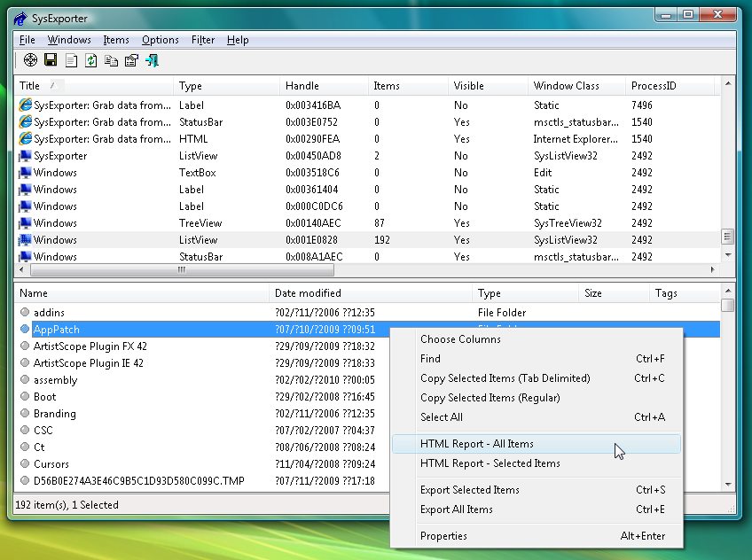This screenshot has width=752, height=560.
Task: Click the horizontal scrollbar's right arrow
Action: coord(713,269)
